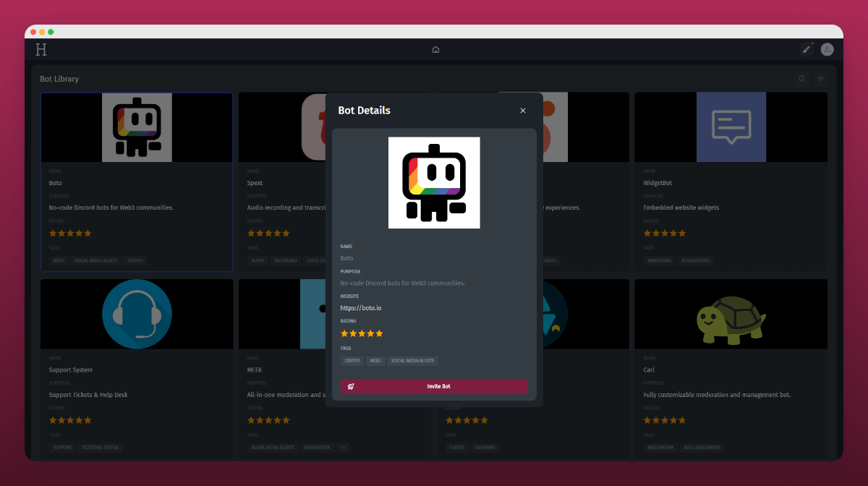The height and width of the screenshot is (486, 868).
Task: Click the pencil edit icon in header
Action: coord(807,49)
